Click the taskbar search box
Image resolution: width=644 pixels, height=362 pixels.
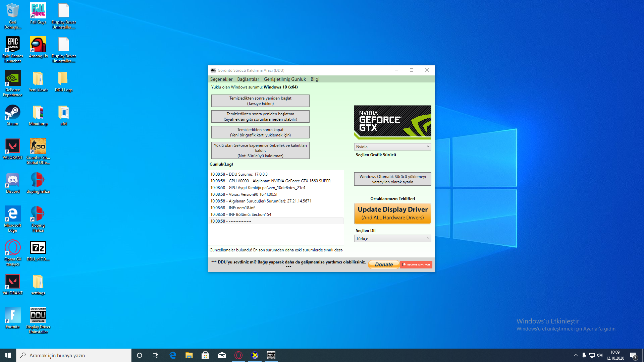point(74,355)
